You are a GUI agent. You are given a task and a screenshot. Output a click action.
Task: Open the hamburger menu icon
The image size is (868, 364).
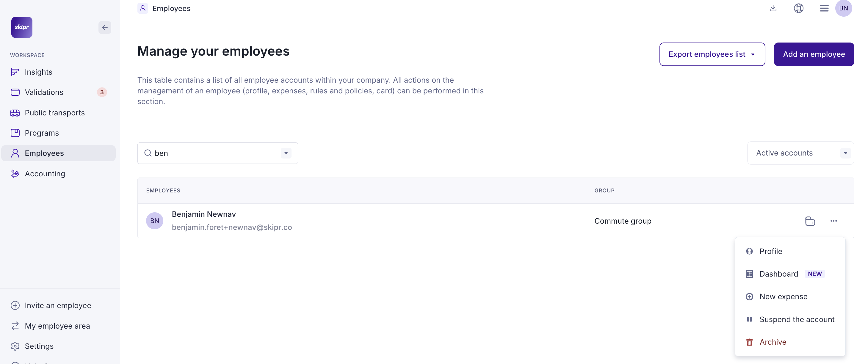(x=824, y=8)
